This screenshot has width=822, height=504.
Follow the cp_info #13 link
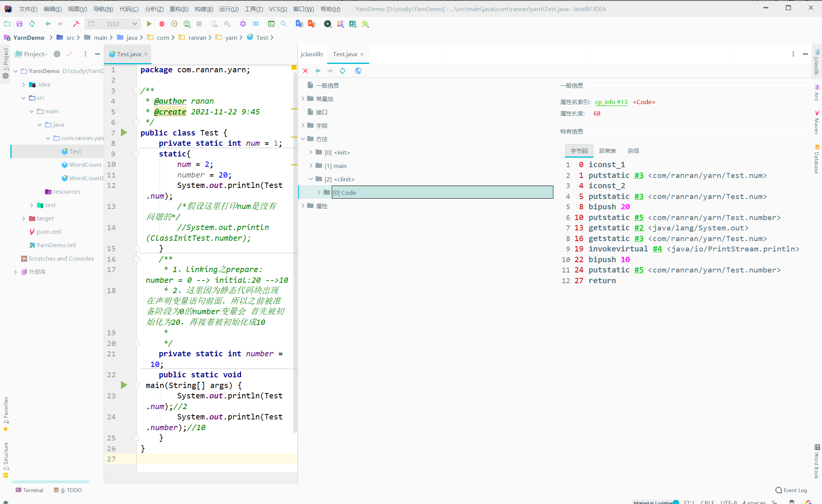tap(611, 102)
